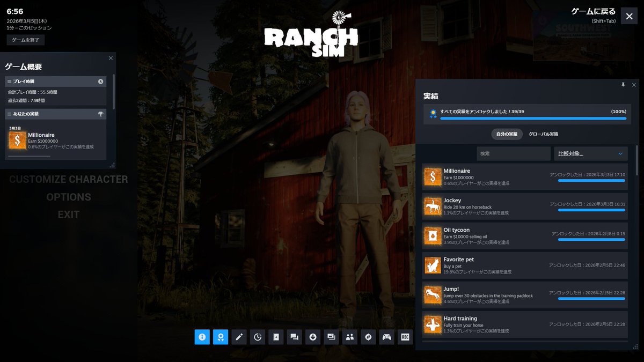Screen dimensions: 644x362
Task: Click the あなたの実績 section drag handle
Action: point(10,114)
